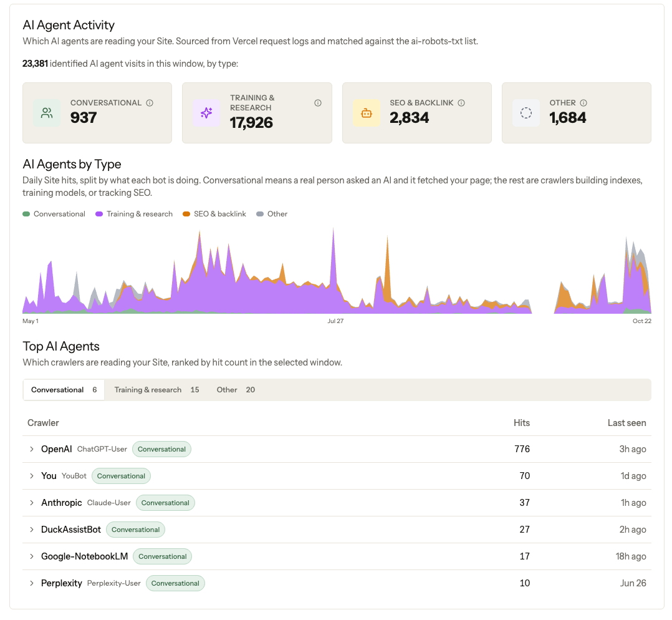Click the 17,926 Training & Research count
The width and height of the screenshot is (672, 620).
click(x=251, y=123)
